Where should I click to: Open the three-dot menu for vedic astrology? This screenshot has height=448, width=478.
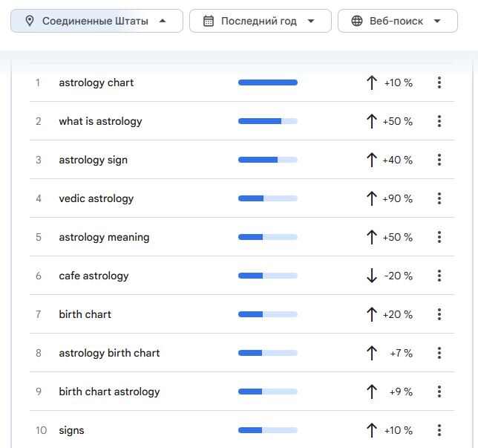tap(439, 198)
